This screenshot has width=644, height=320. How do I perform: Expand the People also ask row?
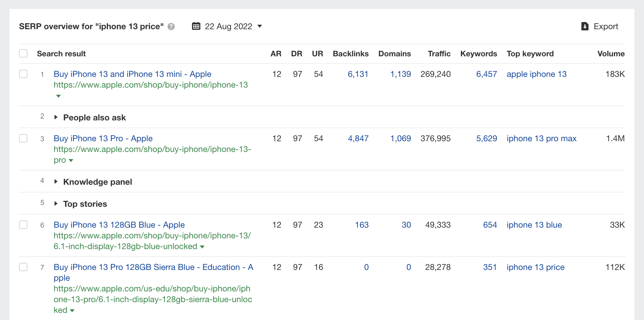click(56, 117)
